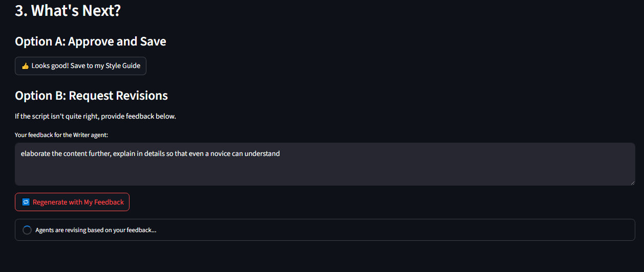This screenshot has height=272, width=644.
Task: Click the words "My Feedback" on the regenerate button
Action: point(104,202)
